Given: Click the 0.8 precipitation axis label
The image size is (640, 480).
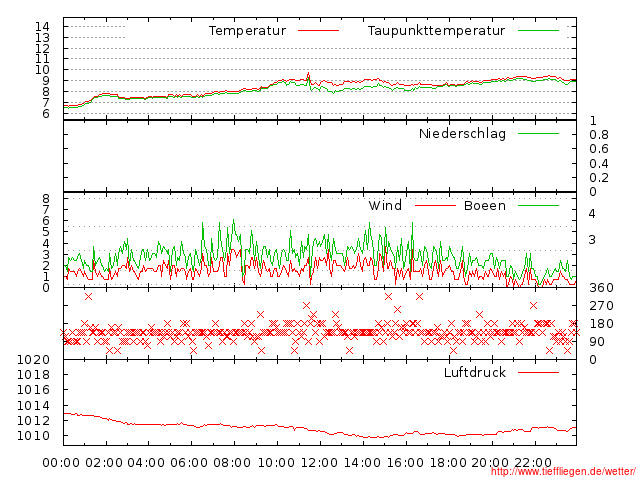Looking at the screenshot, I should pyautogui.click(x=599, y=135).
